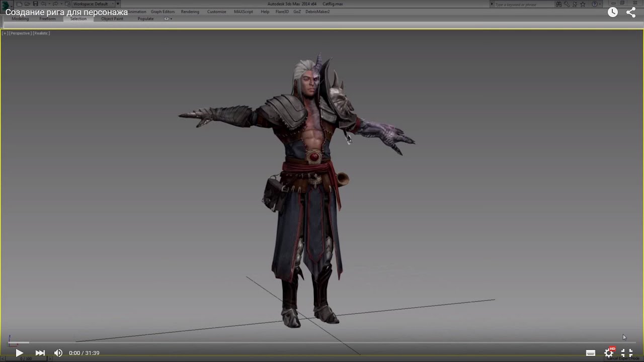Click the viewport [+] menu label
Screen dimensions: 644x362
[x=5, y=33]
